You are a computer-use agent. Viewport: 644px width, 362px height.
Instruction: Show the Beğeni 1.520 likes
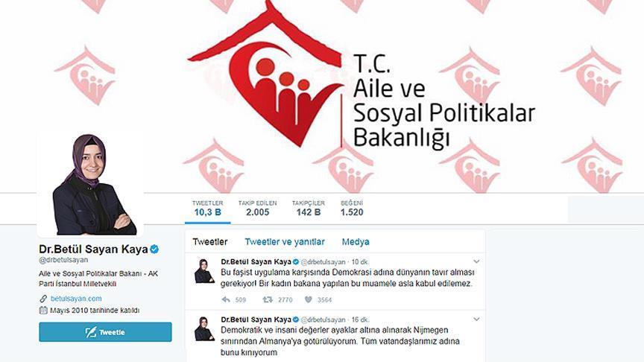[352, 209]
